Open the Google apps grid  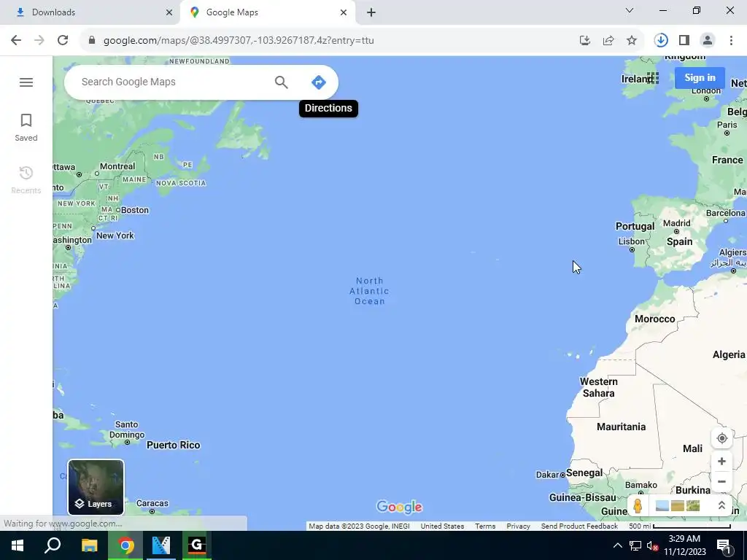(653, 78)
